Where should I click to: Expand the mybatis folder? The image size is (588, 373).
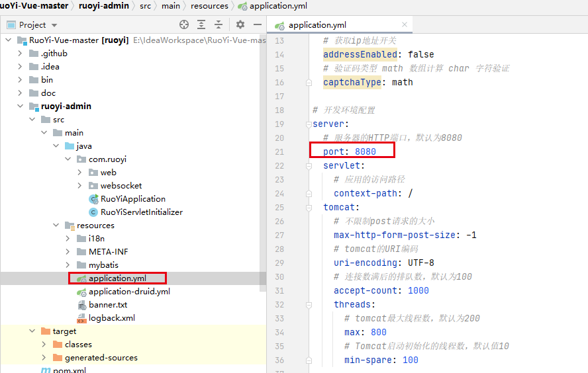68,265
